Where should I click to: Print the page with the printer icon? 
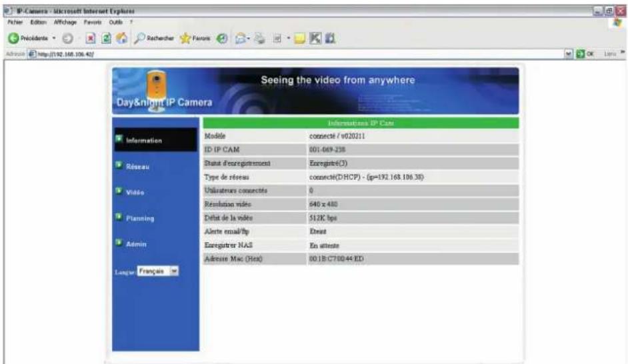(259, 39)
